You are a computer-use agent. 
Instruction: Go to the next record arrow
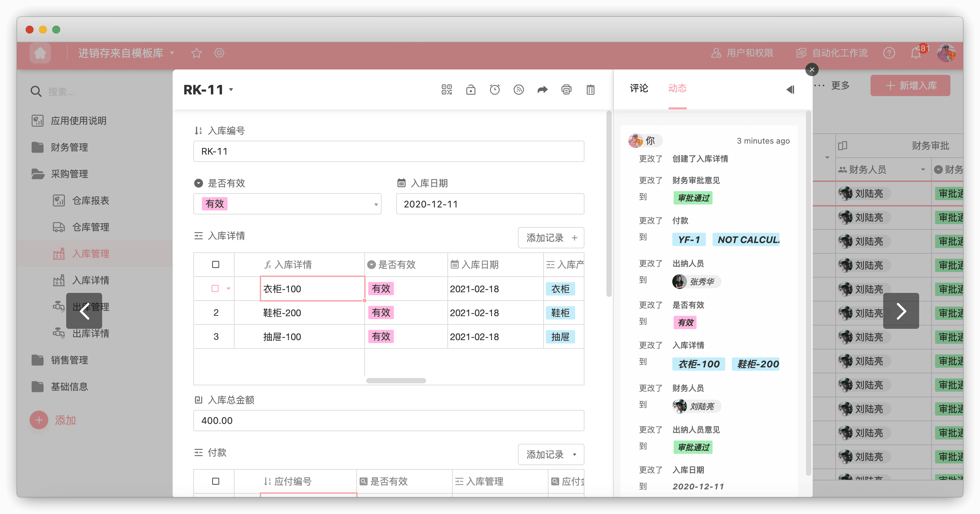pos(901,311)
